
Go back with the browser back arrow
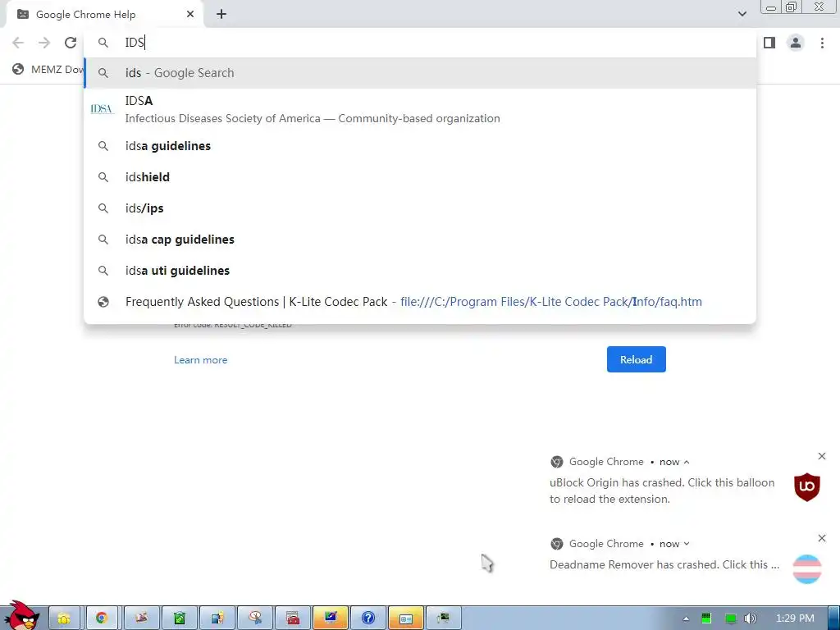pos(18,43)
